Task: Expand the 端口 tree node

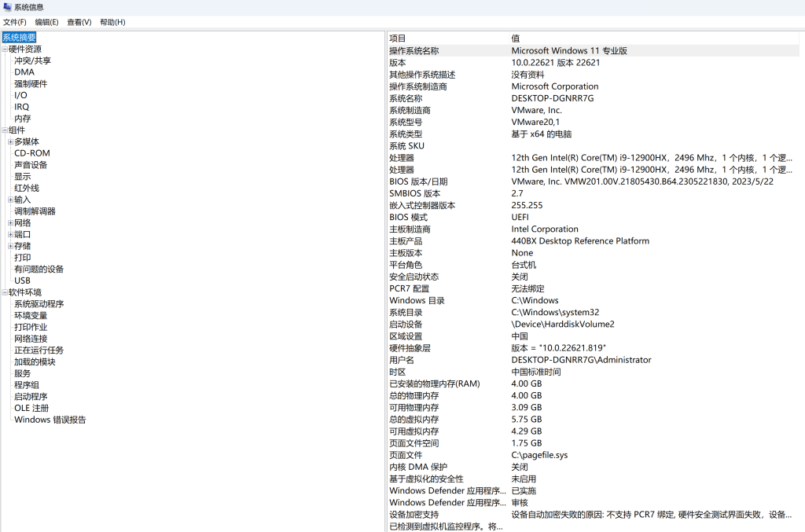Action: 10,234
